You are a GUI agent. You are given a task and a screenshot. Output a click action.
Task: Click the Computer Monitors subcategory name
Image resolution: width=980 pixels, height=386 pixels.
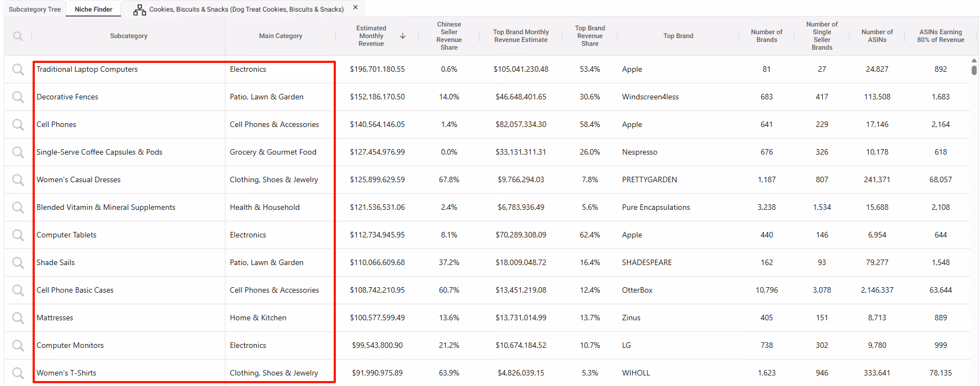coord(70,345)
